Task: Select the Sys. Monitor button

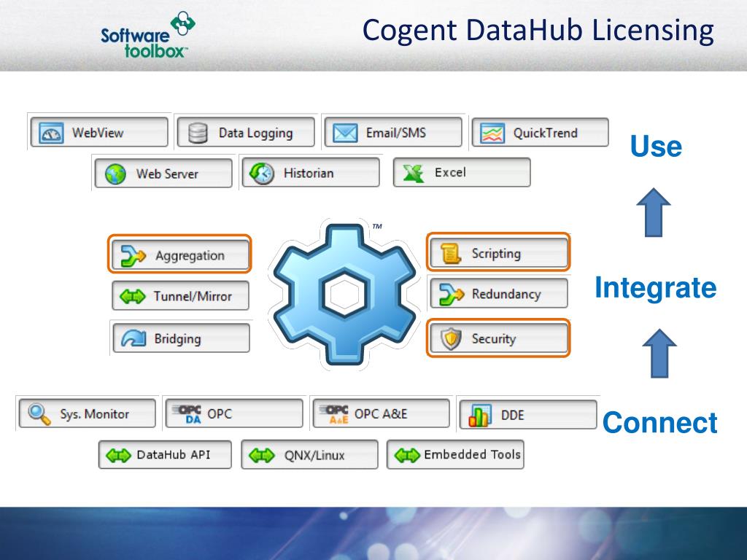Action: tap(88, 413)
